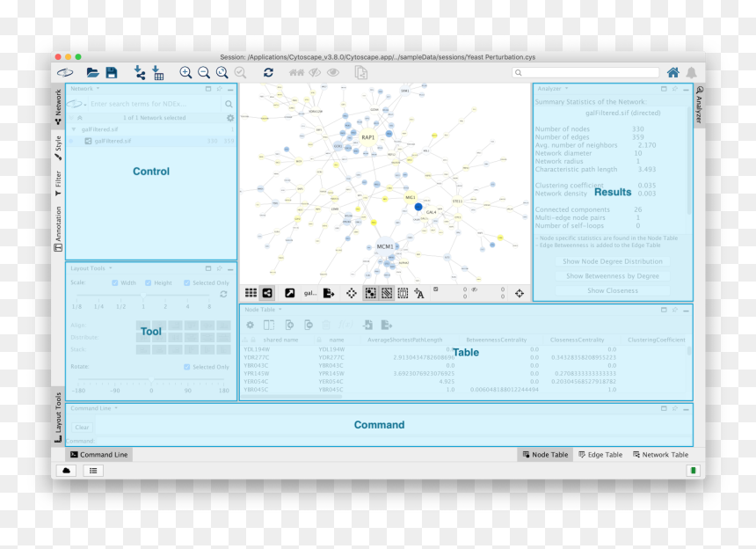Open the Command Line panel title dropdown

pyautogui.click(x=116, y=408)
